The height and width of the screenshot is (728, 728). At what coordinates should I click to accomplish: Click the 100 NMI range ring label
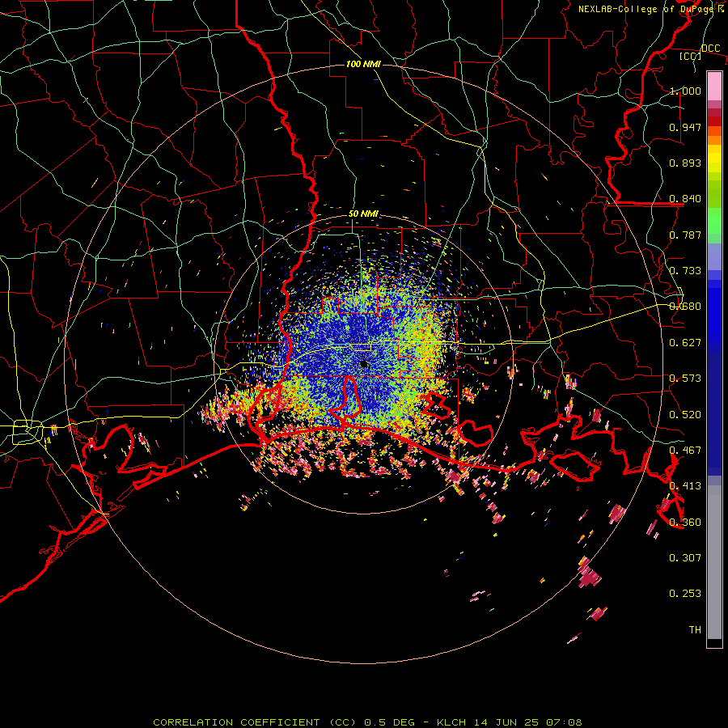[x=363, y=64]
